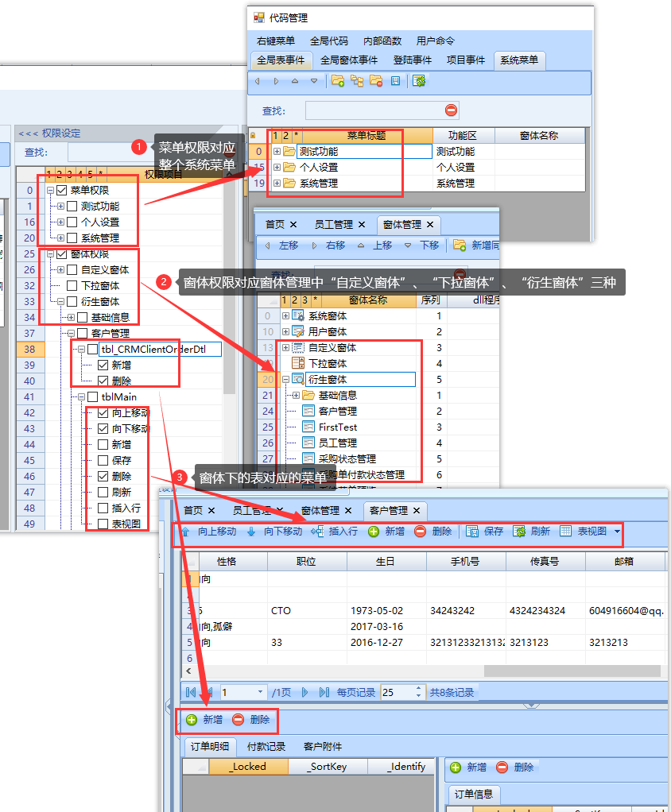Click 新增 below the pager bar

click(205, 719)
